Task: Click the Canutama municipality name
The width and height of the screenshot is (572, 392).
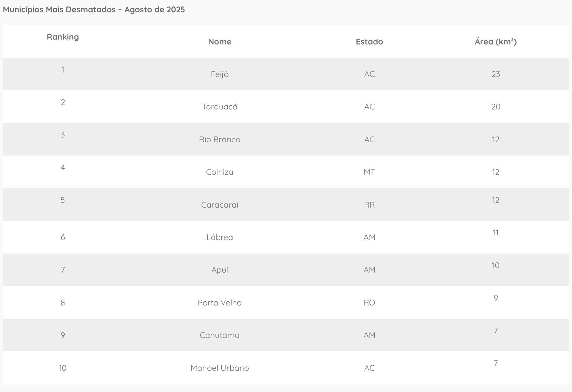Action: [220, 335]
